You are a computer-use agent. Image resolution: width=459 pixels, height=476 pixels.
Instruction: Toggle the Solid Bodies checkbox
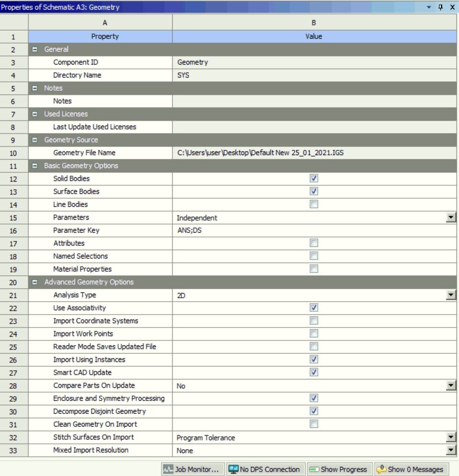tap(313, 178)
